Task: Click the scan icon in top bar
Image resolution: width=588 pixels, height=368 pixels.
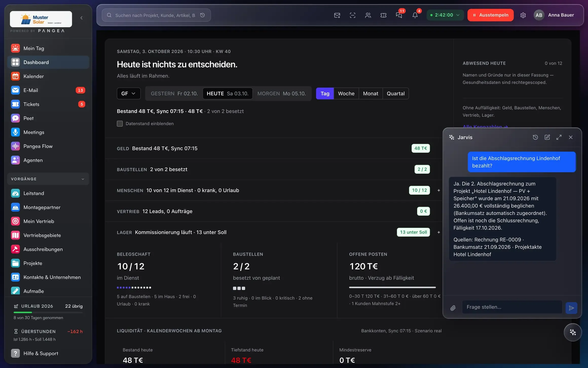Action: (353, 15)
